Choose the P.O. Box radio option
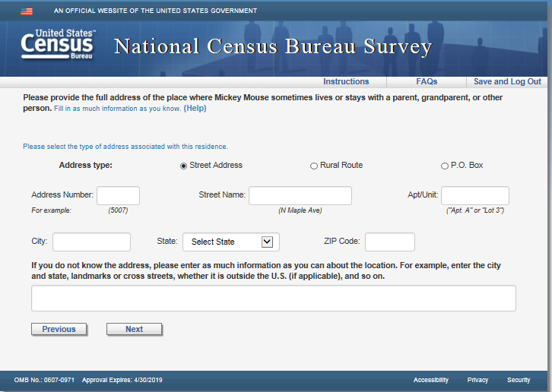The width and height of the screenshot is (552, 392). [445, 166]
